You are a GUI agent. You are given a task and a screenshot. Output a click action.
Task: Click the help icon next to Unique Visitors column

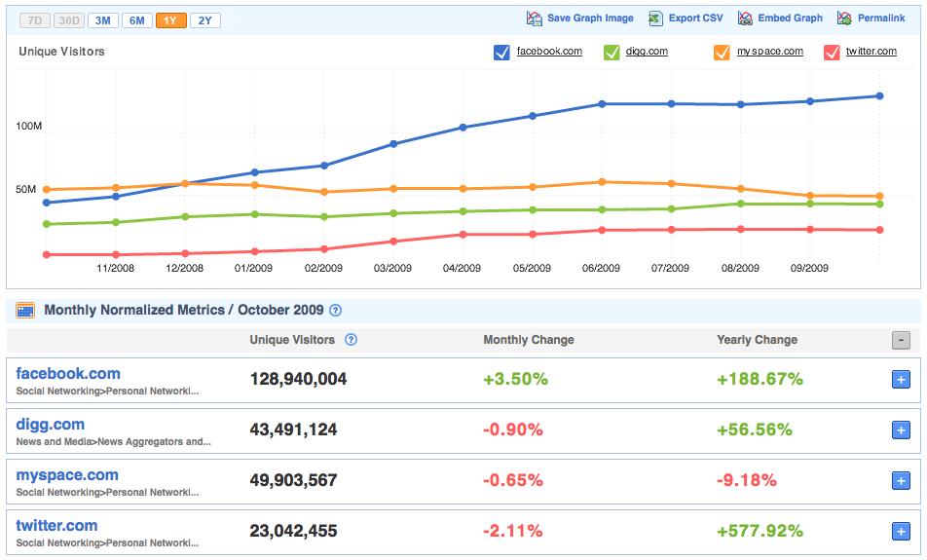coord(351,340)
